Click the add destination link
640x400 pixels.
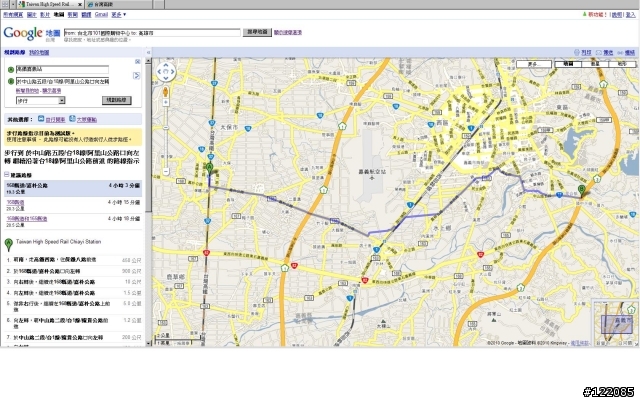click(27, 91)
